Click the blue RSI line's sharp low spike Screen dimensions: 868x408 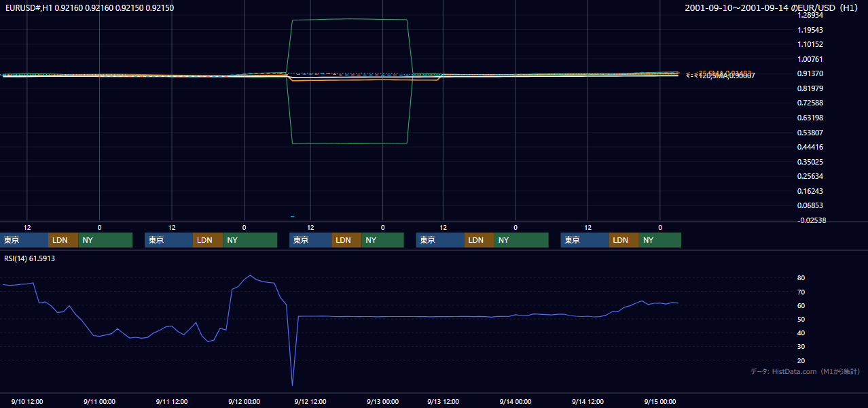click(x=292, y=385)
